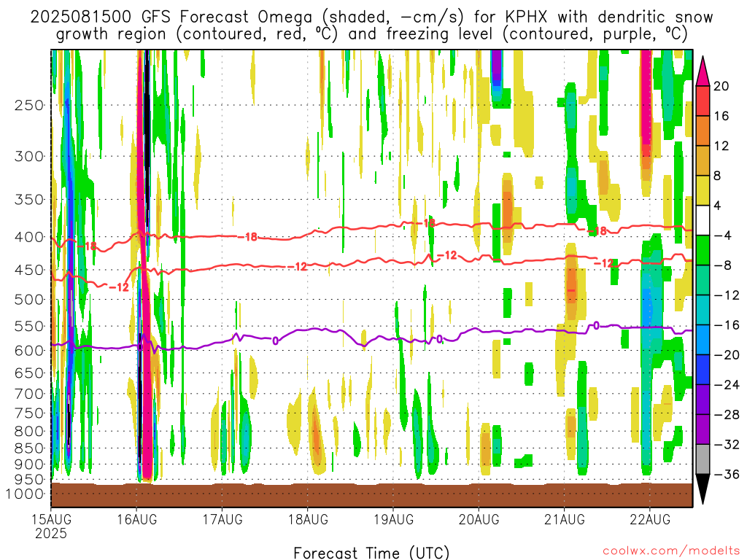Click the colorbar value label 20

tap(721, 86)
